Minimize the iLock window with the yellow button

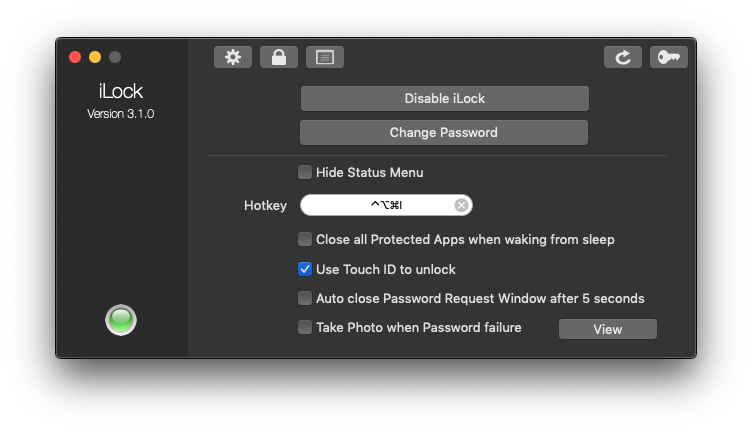point(95,57)
